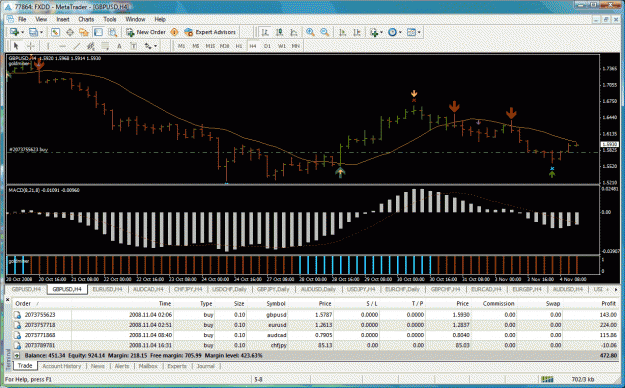Open the Tools menu
This screenshot has height=388, width=625.
click(110, 19)
